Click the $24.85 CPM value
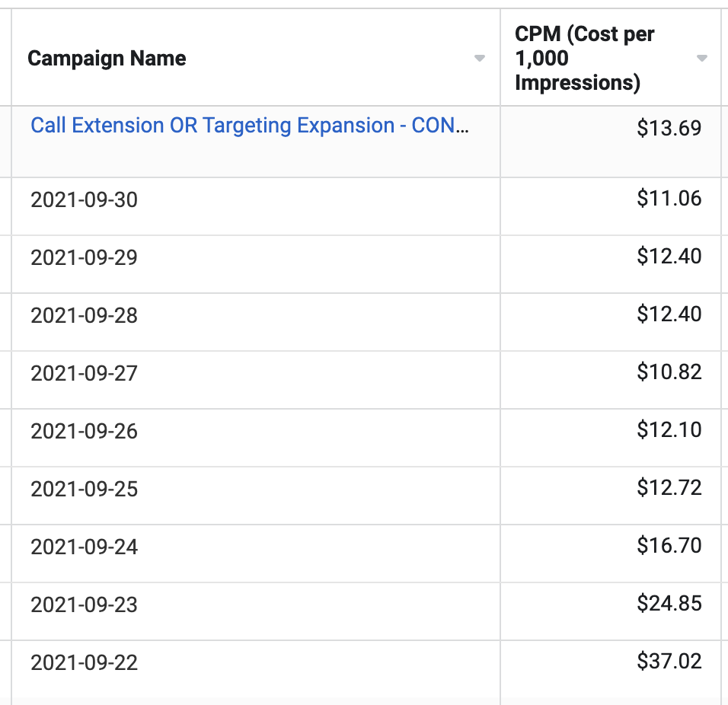This screenshot has height=705, width=728. (x=669, y=604)
